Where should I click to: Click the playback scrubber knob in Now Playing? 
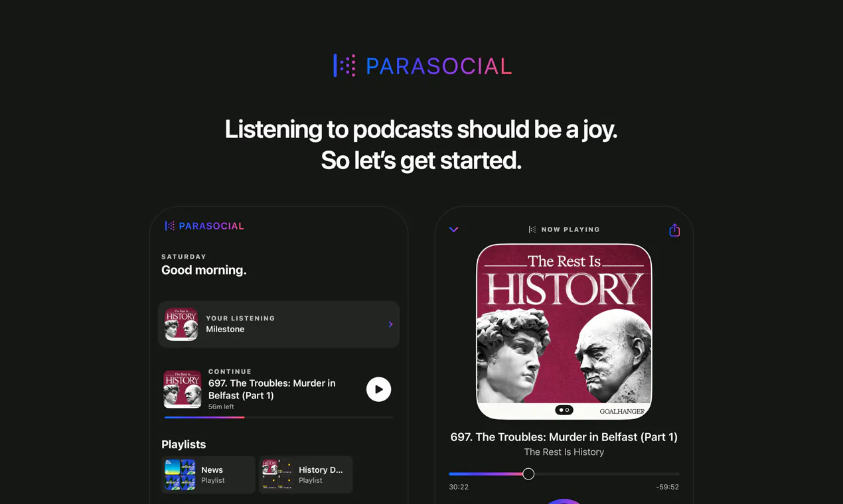pyautogui.click(x=528, y=473)
